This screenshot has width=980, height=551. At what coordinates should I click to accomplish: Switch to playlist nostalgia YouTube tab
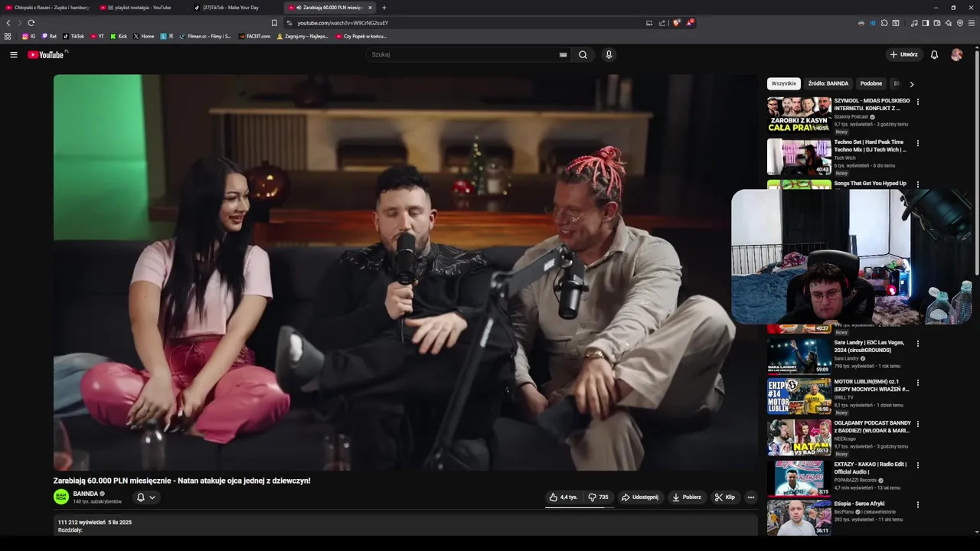[142, 8]
